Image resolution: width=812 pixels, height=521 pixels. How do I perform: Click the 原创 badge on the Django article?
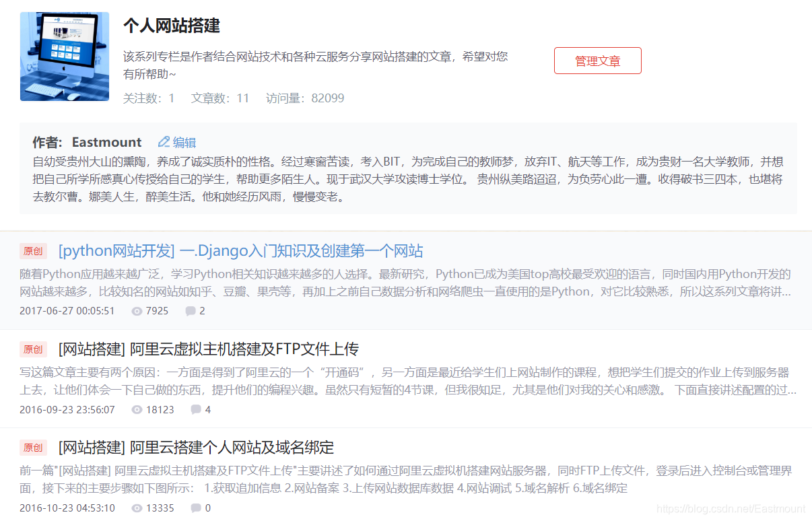pos(34,250)
